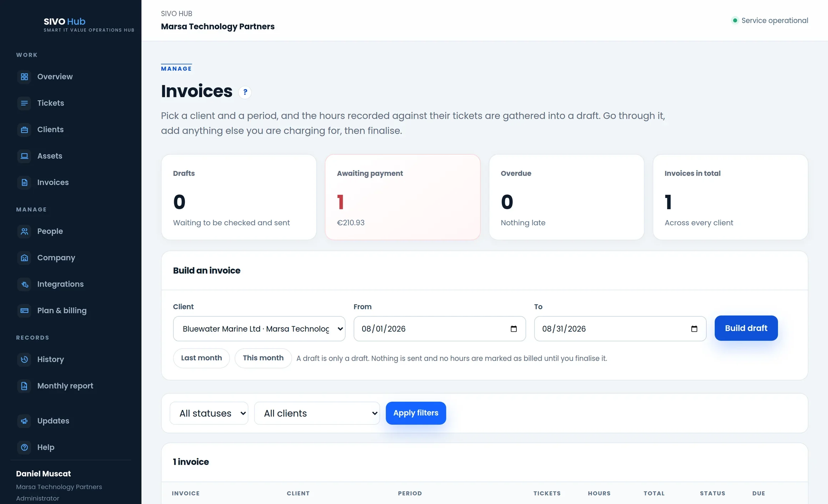Click the Help question-mark icon in sidebar

24,447
